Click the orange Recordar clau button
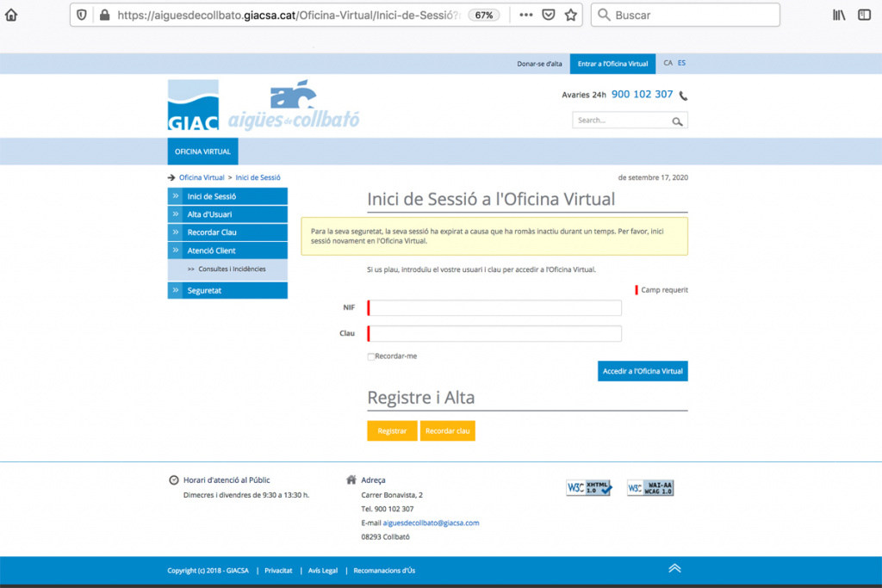Viewport: 882px width, 588px height. [447, 430]
